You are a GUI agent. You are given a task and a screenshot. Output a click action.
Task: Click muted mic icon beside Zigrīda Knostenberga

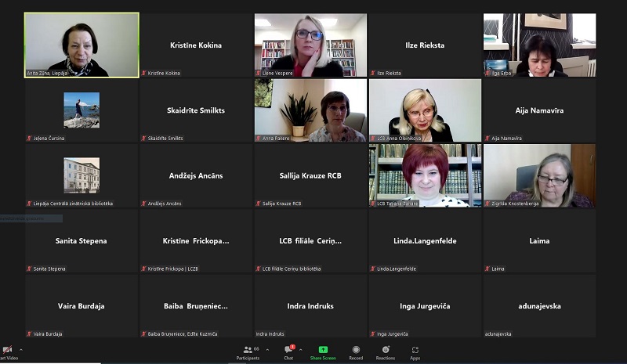pos(487,204)
